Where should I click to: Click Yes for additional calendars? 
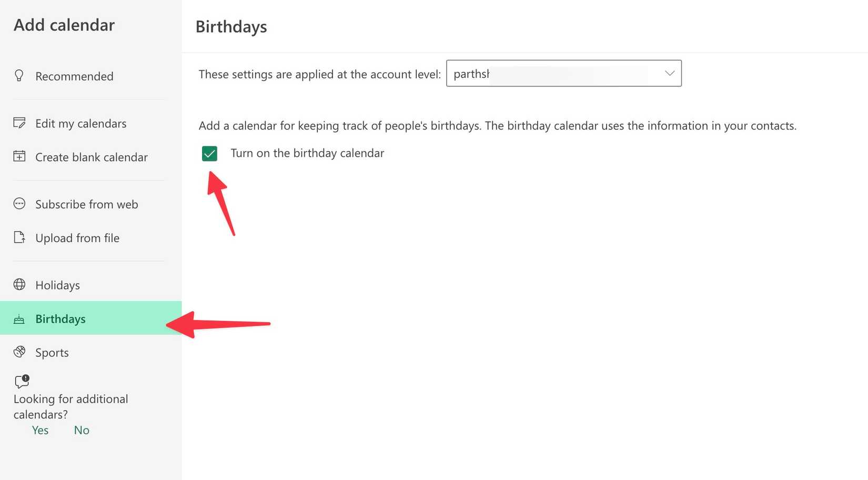coord(40,430)
